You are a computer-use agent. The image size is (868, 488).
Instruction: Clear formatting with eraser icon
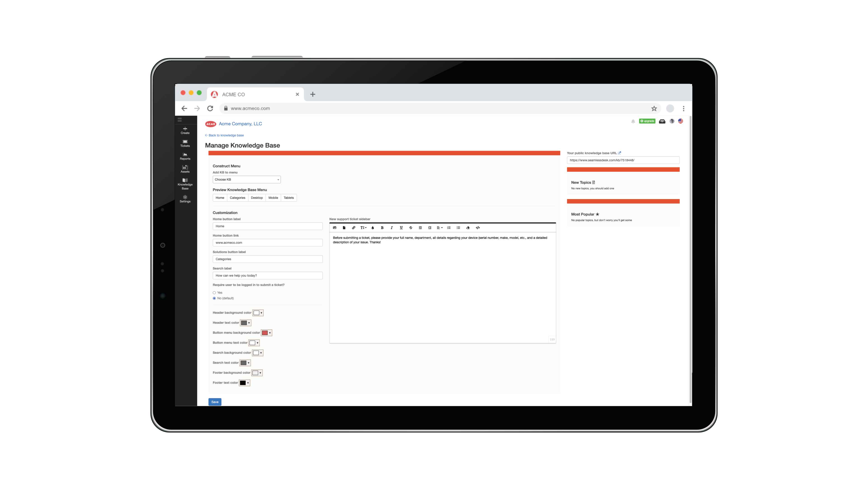coord(468,228)
